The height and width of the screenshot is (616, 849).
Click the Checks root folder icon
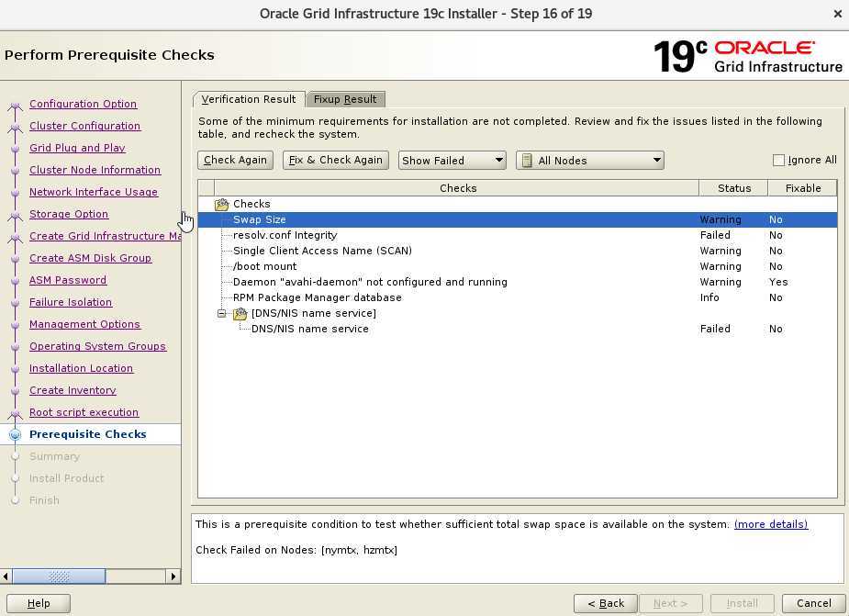point(222,204)
